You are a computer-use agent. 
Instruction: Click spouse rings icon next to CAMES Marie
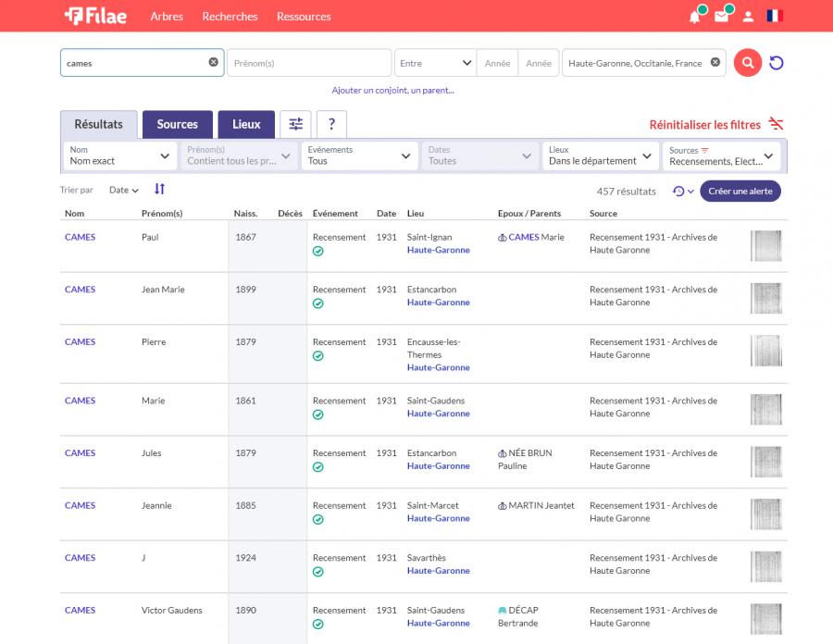[x=502, y=238]
